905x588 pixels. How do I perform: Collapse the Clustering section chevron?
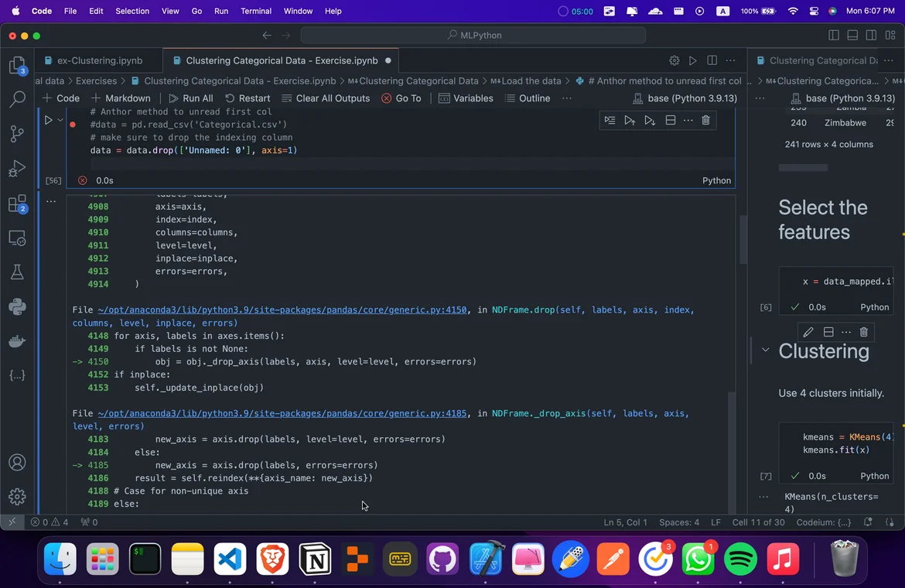coord(765,350)
